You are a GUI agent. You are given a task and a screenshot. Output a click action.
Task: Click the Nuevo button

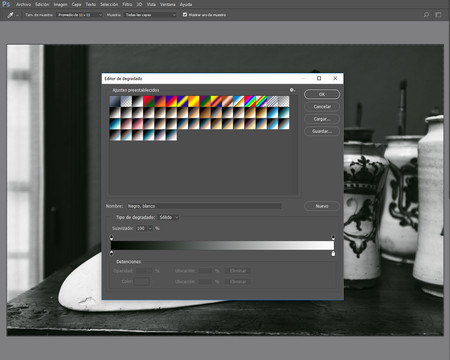tap(322, 206)
